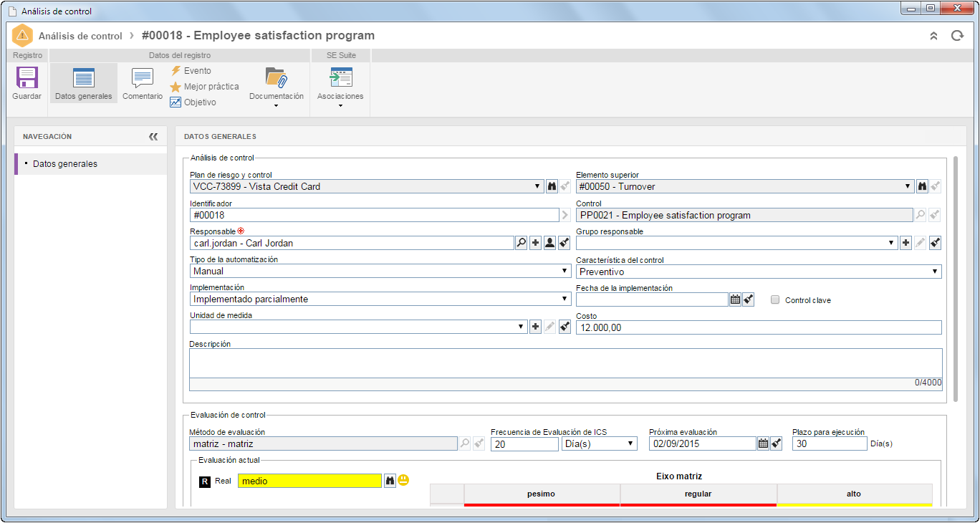This screenshot has height=523, width=980.
Task: Click calendar icon for Fecha de la implementación
Action: [x=735, y=299]
